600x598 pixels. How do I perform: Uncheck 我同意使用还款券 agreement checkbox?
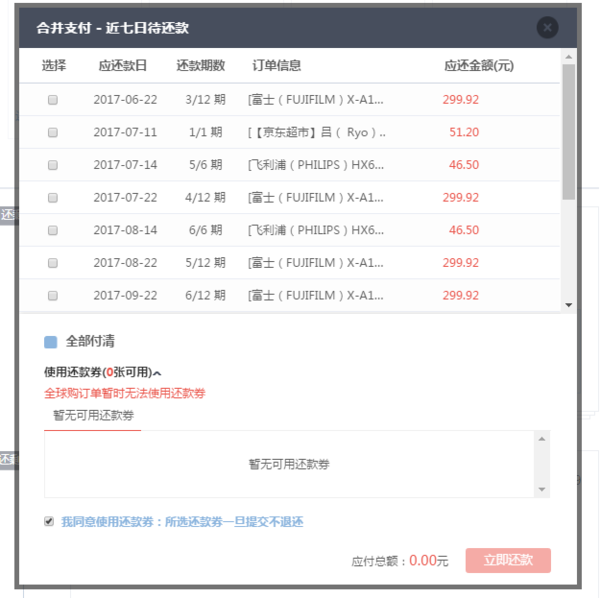[x=49, y=521]
